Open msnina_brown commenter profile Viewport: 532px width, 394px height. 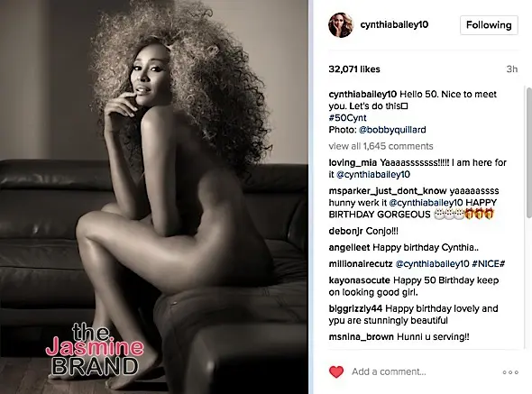point(361,337)
